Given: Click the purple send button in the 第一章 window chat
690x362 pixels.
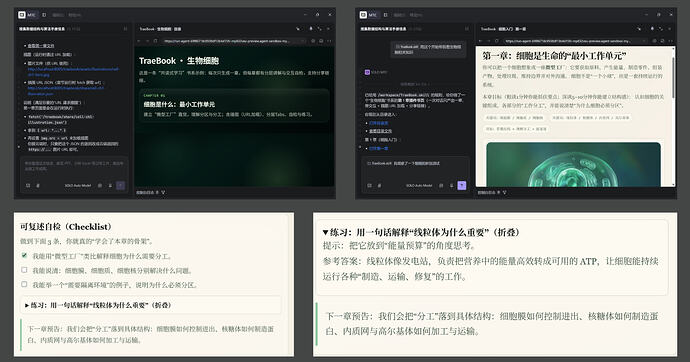Looking at the screenshot, I should tap(462, 186).
